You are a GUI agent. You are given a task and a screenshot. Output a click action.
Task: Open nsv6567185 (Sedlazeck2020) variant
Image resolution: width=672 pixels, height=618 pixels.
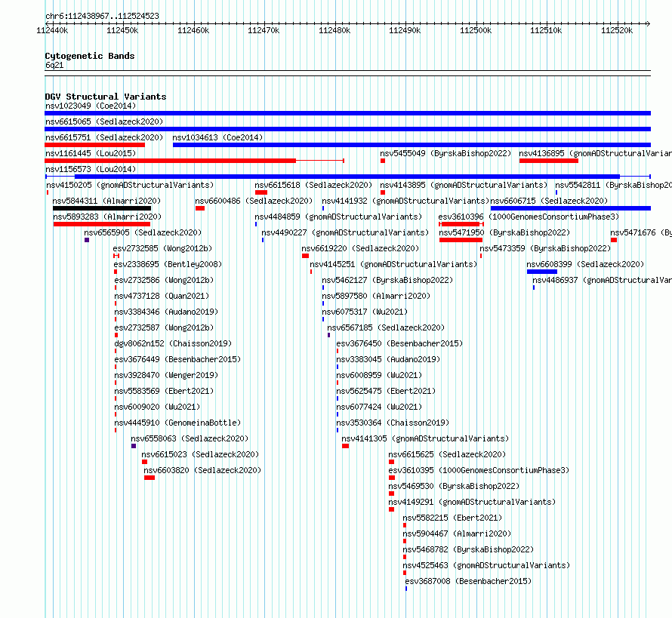coord(386,327)
